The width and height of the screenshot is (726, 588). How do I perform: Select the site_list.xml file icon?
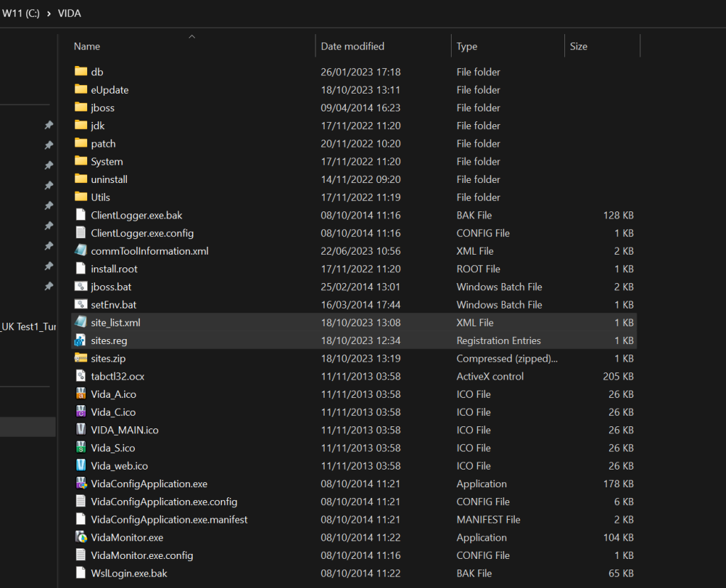click(81, 321)
